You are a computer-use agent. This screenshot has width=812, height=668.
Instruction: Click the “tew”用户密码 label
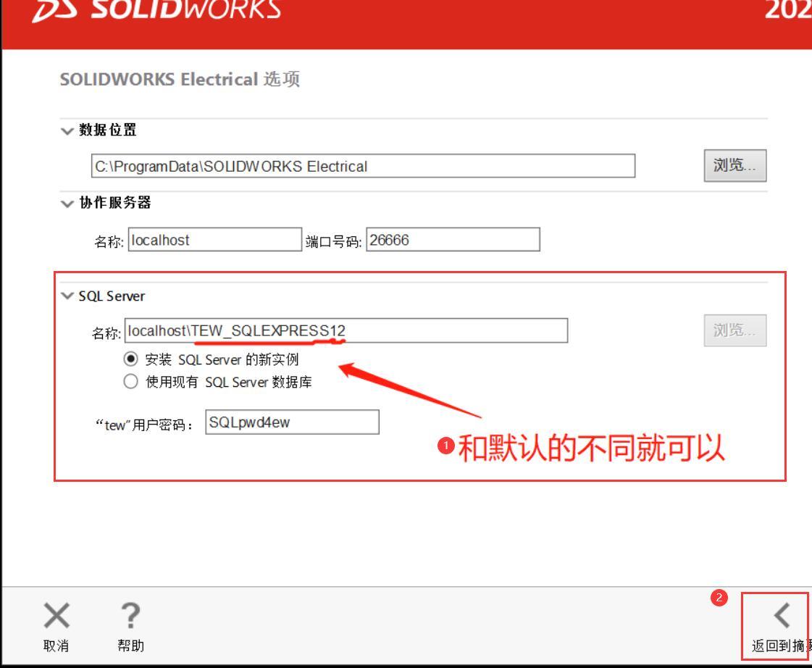[144, 425]
